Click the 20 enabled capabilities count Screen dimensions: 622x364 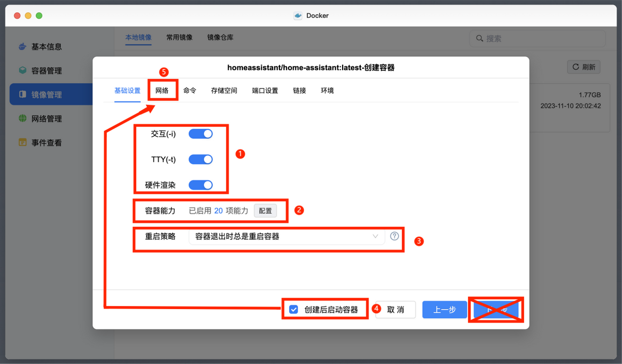click(218, 211)
